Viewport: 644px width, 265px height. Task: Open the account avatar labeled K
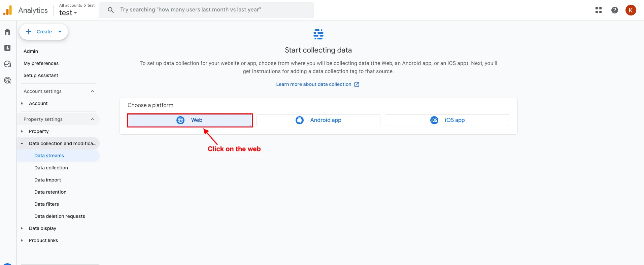pos(631,10)
